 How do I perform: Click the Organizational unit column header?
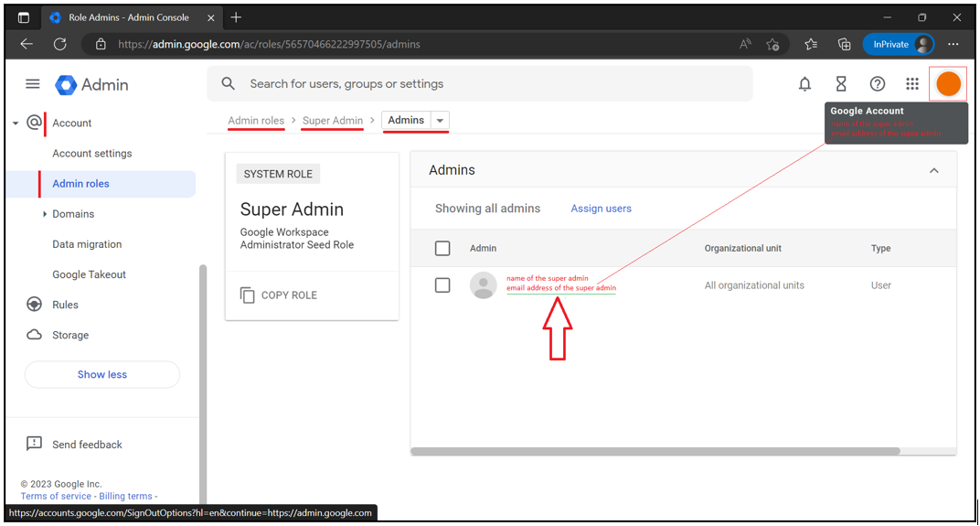[742, 248]
